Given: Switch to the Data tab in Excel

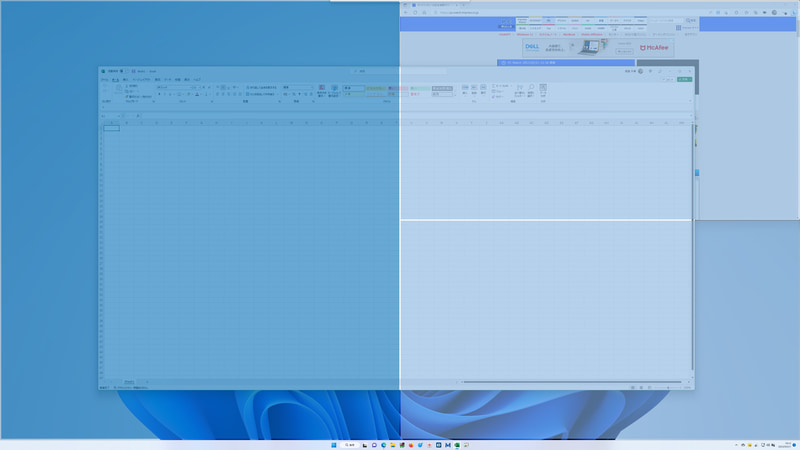Looking at the screenshot, I should (x=167, y=80).
